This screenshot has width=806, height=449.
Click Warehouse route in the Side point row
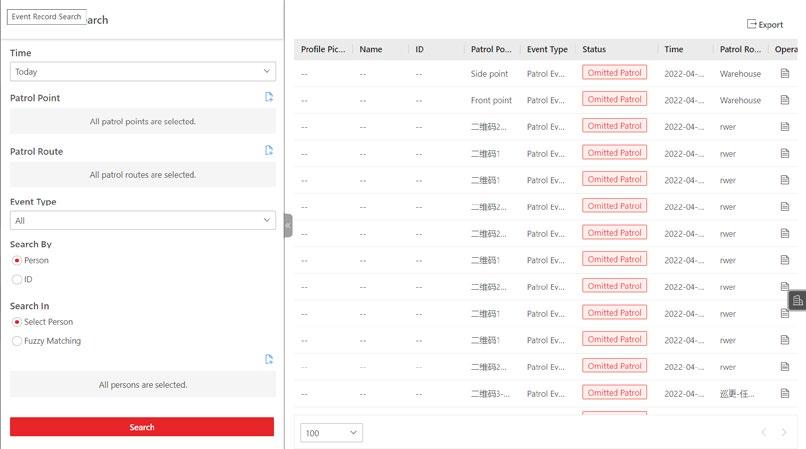740,74
